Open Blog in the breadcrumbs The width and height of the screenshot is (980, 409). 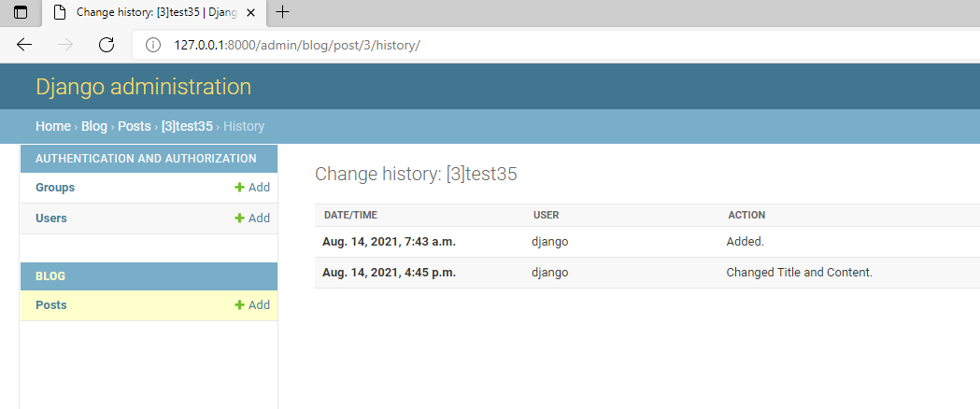pos(94,126)
